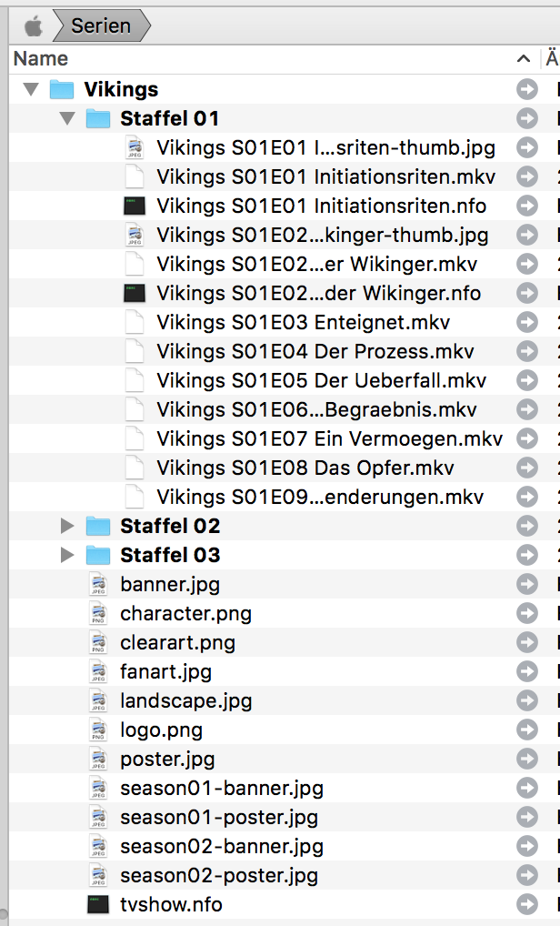Click the arrow button on Staffel 03 row
Image resolution: width=560 pixels, height=926 pixels.
(527, 555)
